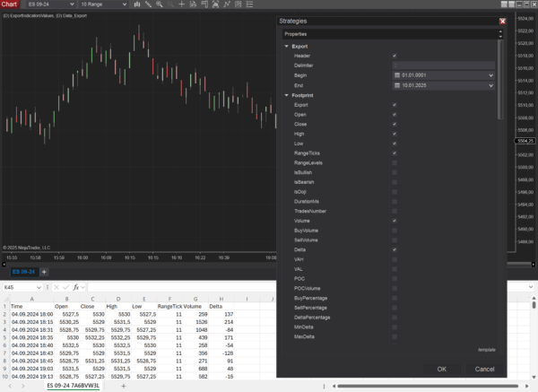Open the bar type icon in chart toolbar

(137, 4)
